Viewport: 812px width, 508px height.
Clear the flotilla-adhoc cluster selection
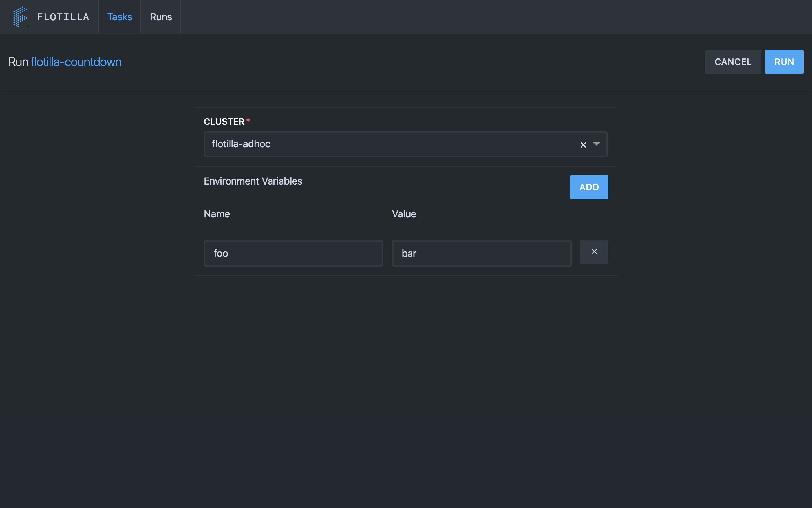[583, 144]
